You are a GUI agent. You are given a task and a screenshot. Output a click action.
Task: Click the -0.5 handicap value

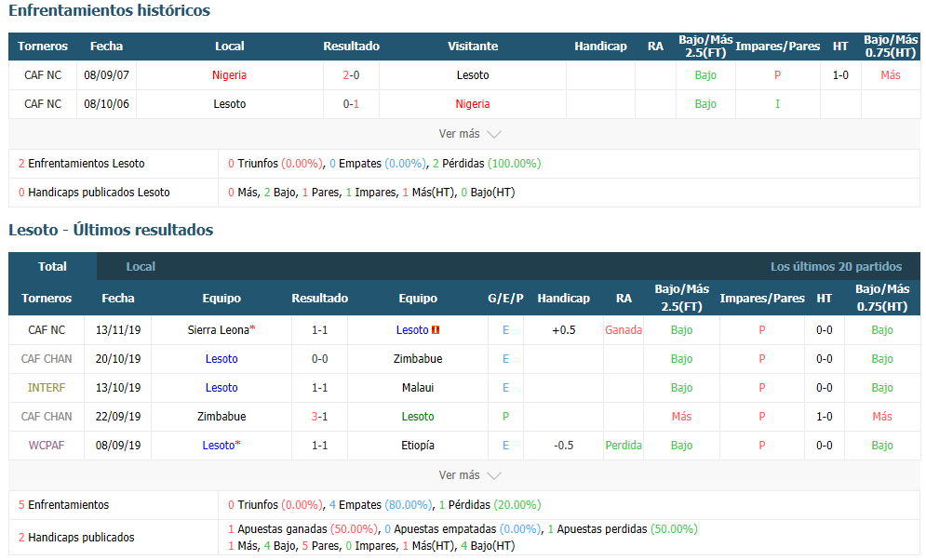pyautogui.click(x=563, y=446)
